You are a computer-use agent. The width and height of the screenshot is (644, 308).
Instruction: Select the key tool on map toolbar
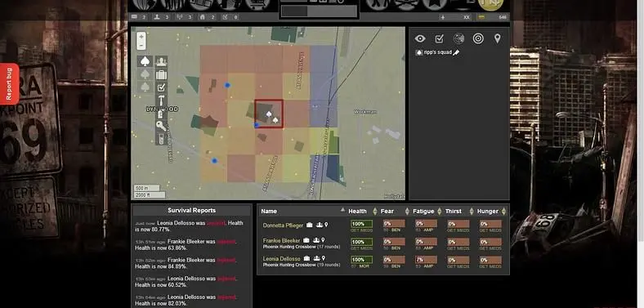pyautogui.click(x=162, y=126)
